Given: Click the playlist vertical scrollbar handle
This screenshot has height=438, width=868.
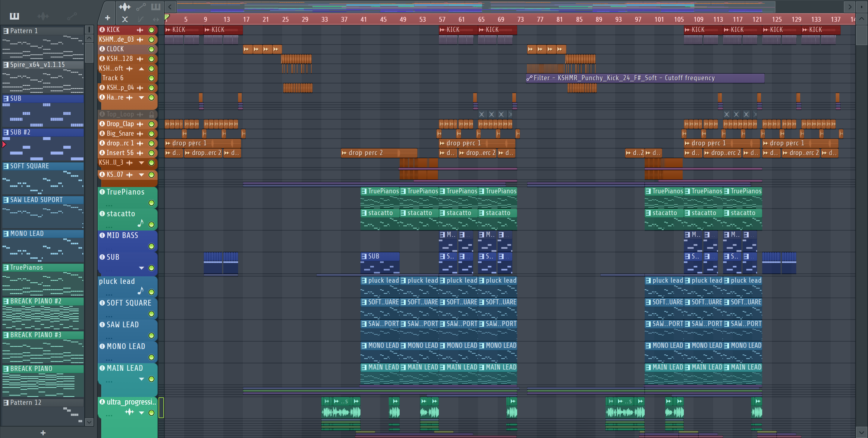Looking at the screenshot, I should click(x=862, y=35).
